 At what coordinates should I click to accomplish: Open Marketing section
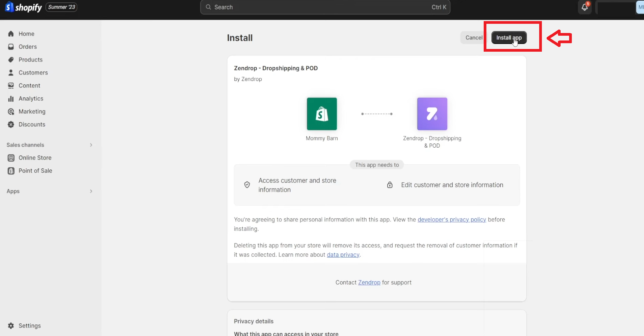[32, 112]
